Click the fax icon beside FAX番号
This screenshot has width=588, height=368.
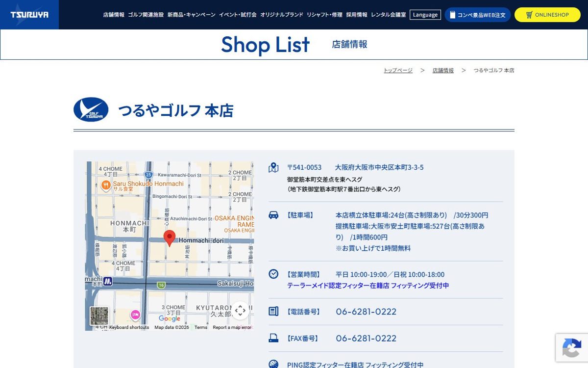(273, 338)
